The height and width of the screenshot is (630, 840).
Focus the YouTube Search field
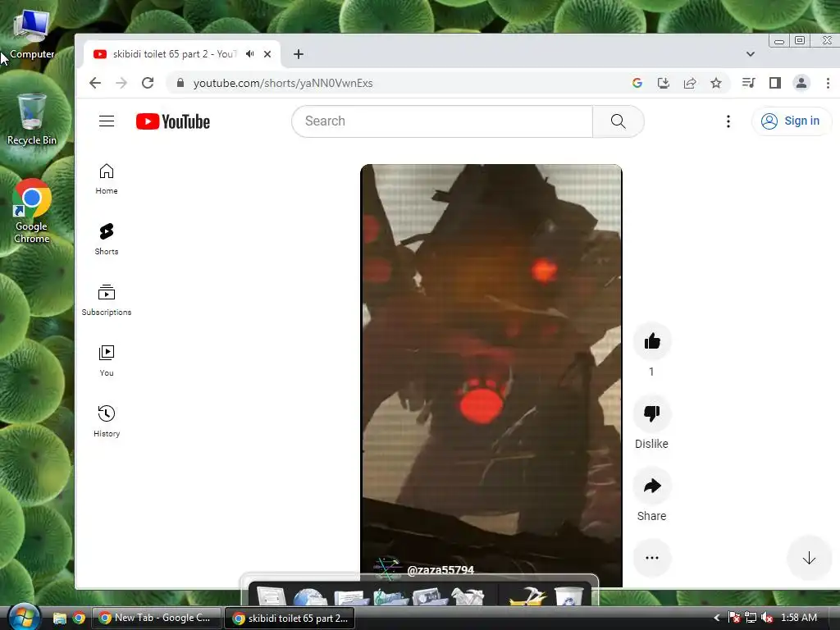pyautogui.click(x=442, y=121)
